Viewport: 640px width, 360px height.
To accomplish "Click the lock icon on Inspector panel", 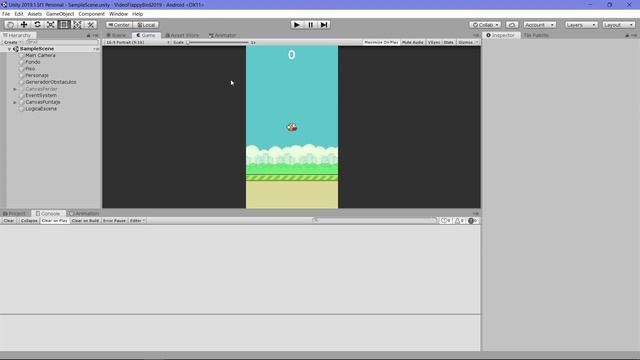I will 627,36.
